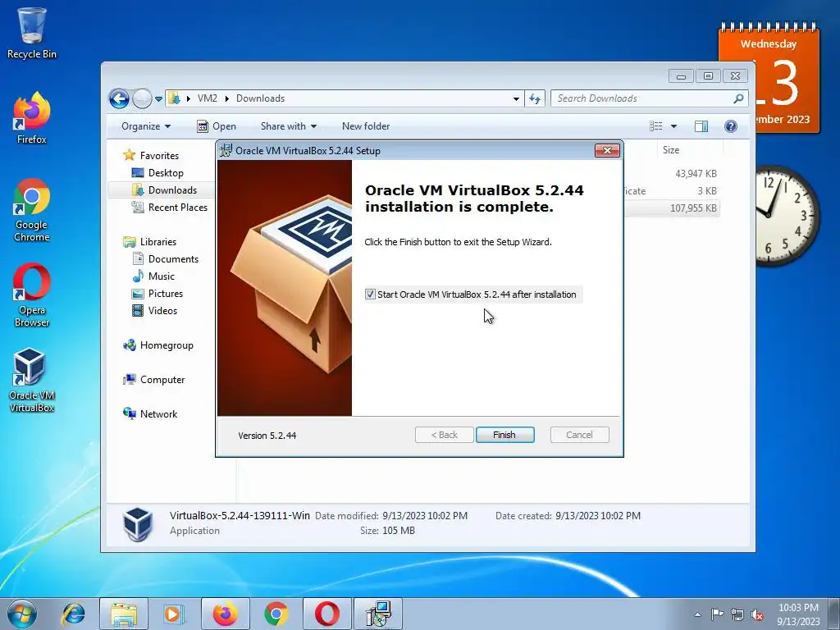Click the disabled Back button in setup

(444, 435)
